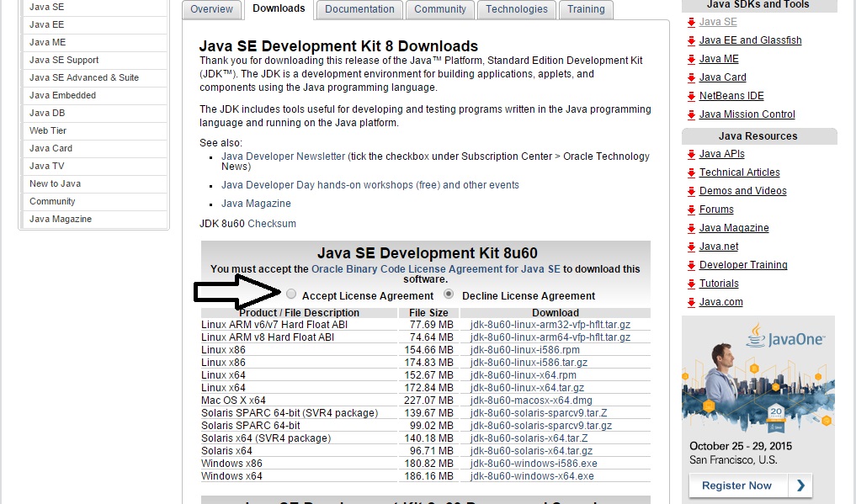The height and width of the screenshot is (504, 856).
Task: Open the Community tab
Action: pos(439,9)
